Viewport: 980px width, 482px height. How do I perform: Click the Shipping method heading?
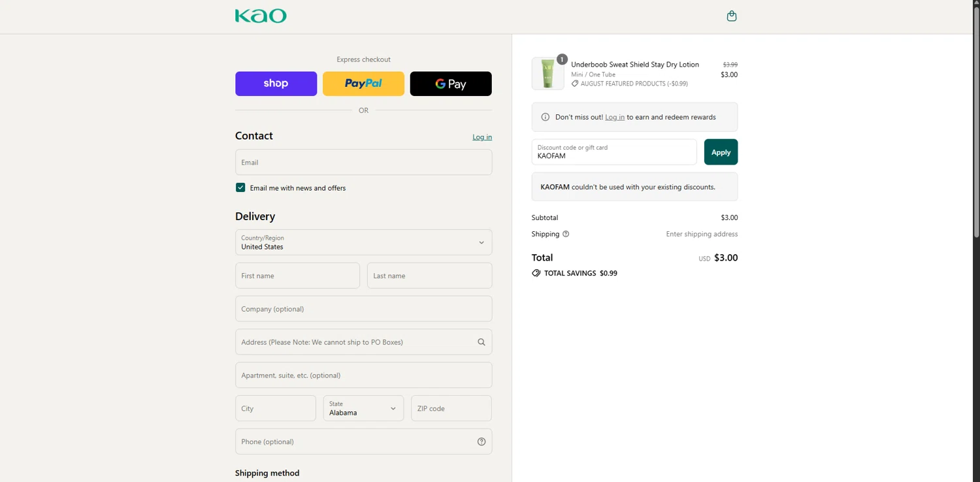(x=267, y=473)
